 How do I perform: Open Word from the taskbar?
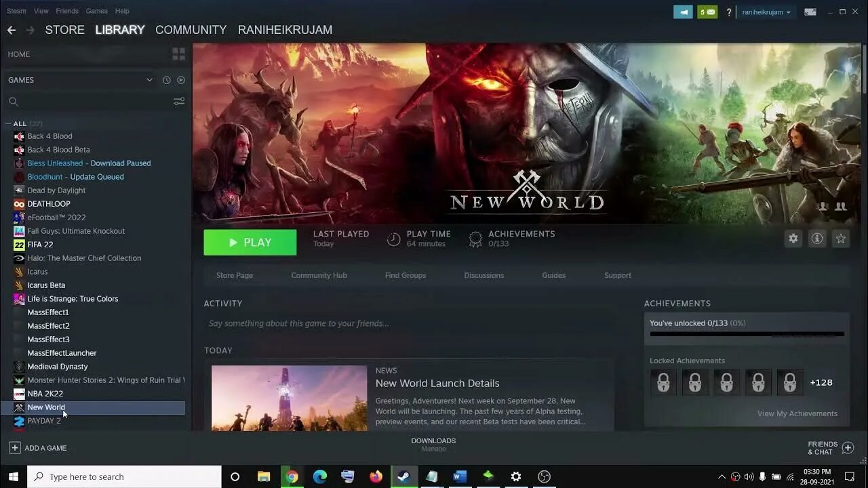pos(459,476)
